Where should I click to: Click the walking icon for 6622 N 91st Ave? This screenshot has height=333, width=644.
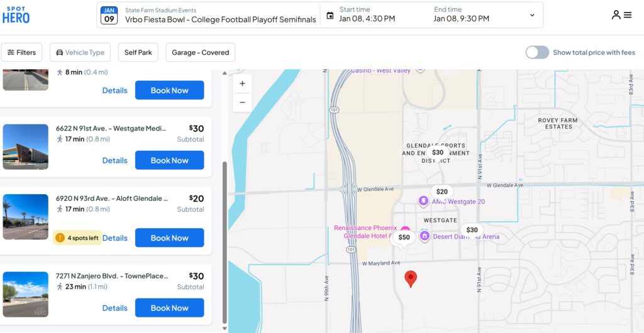(x=60, y=139)
